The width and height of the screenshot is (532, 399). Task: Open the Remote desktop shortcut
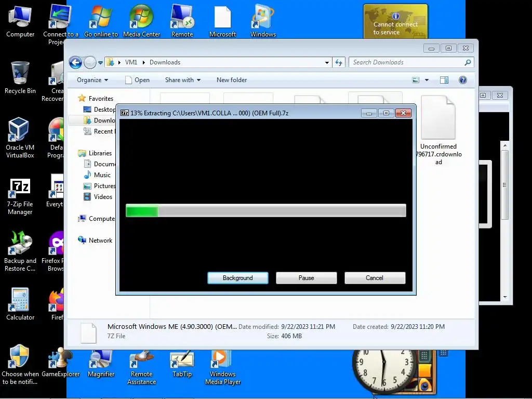point(182,21)
